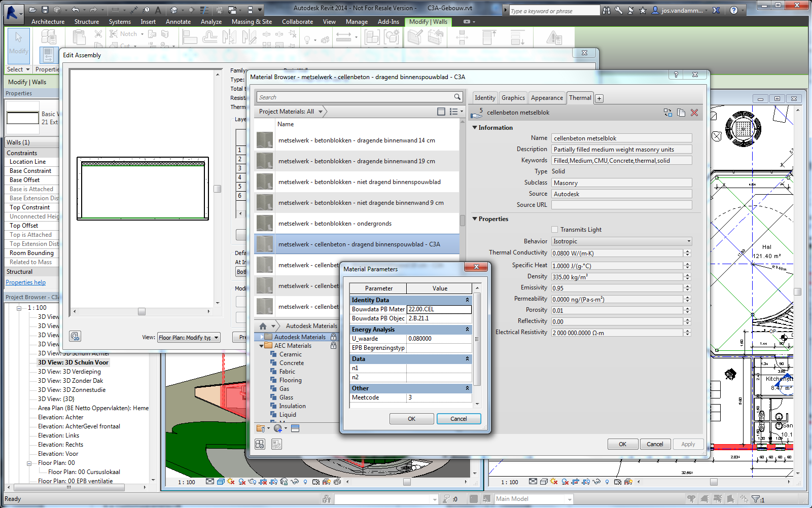The height and width of the screenshot is (508, 812).
Task: Toggle the material list display panel icon
Action: pyautogui.click(x=295, y=428)
